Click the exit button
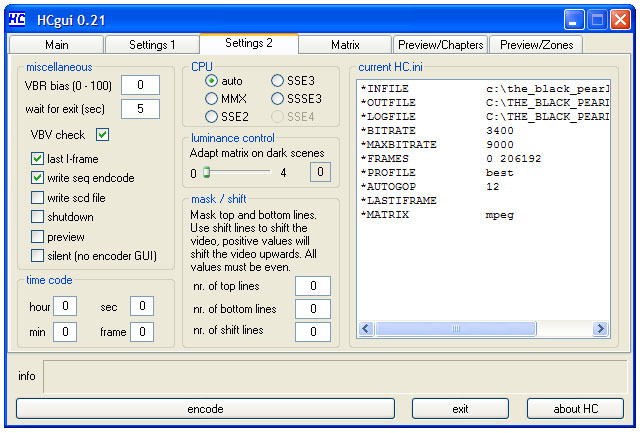The image size is (640, 433). pos(460,409)
